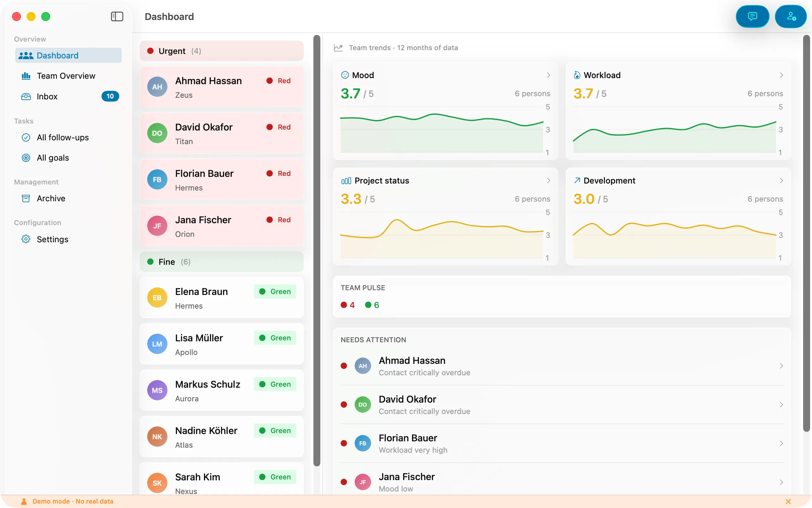Click Jana Fischer's JF avatar in Urgent list
This screenshot has width=812, height=508.
click(157, 226)
